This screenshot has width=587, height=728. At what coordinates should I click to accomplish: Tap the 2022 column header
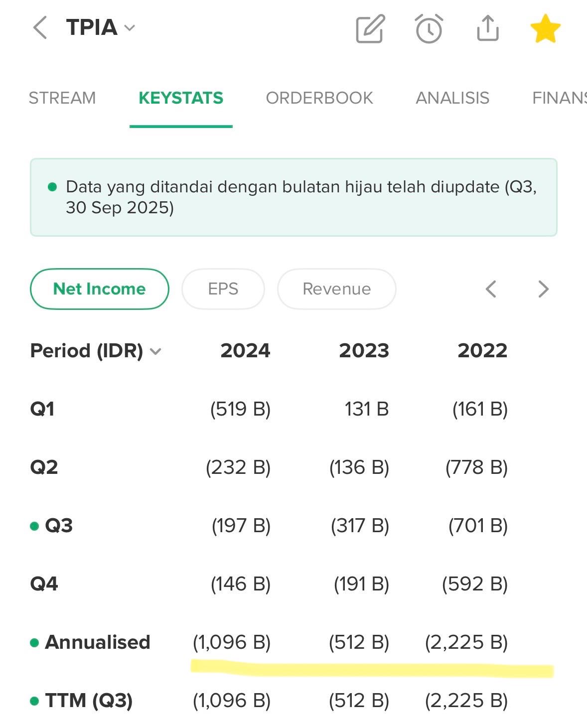coord(482,351)
